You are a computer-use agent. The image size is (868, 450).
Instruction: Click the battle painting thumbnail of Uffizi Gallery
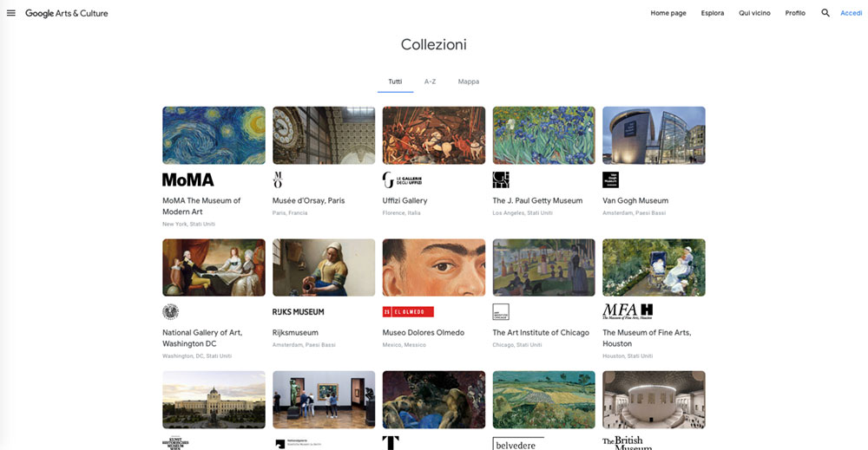[434, 135]
